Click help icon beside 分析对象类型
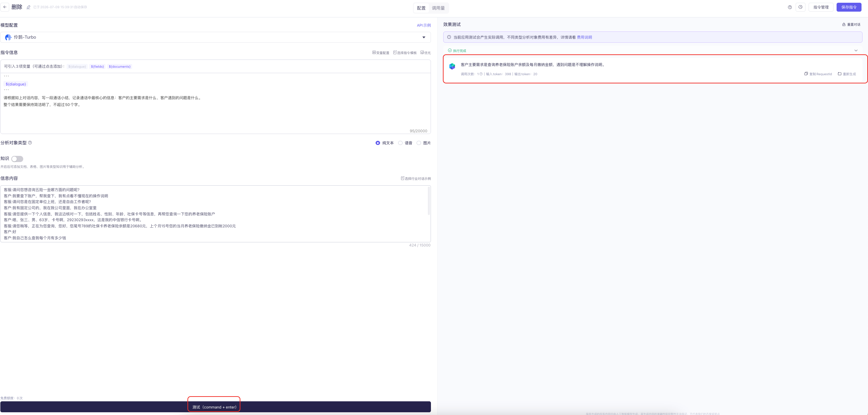The width and height of the screenshot is (868, 415). click(30, 143)
